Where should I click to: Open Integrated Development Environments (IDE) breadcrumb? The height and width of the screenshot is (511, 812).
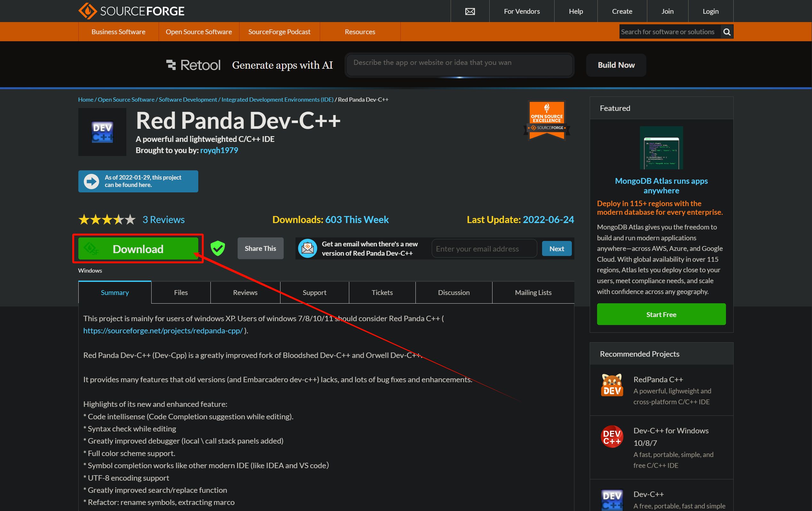tap(277, 99)
